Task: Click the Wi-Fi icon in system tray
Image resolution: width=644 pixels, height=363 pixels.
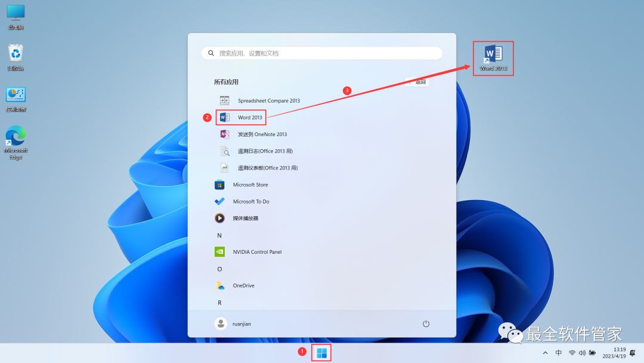Action: (572, 353)
